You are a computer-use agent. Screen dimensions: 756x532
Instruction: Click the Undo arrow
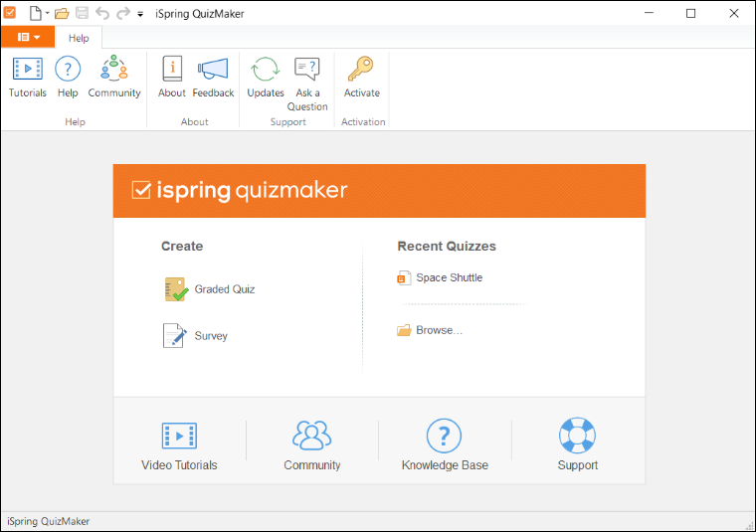pyautogui.click(x=102, y=13)
